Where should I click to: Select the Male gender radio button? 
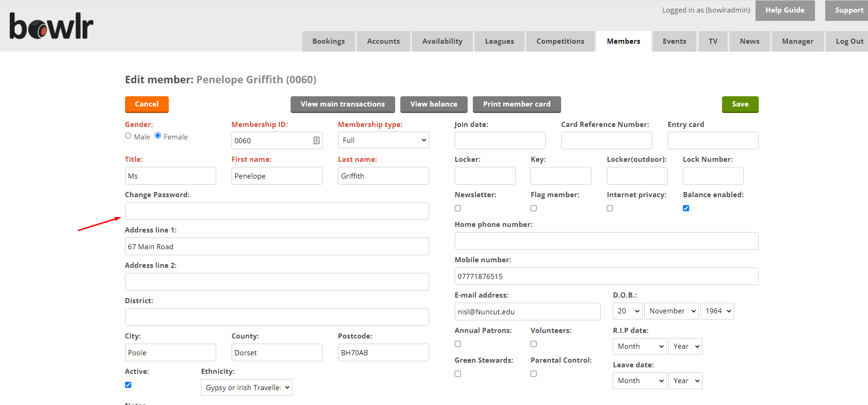coord(128,136)
